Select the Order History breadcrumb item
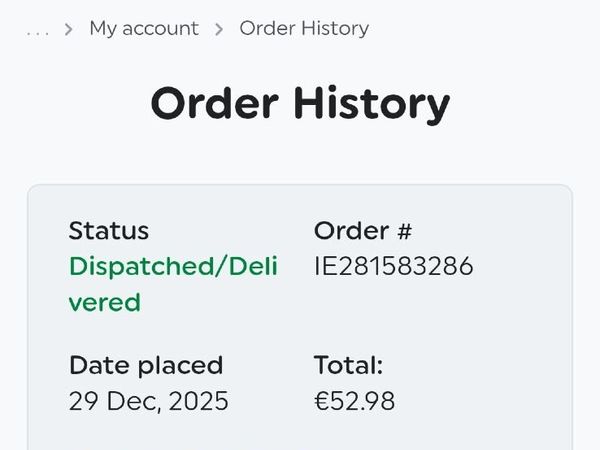Viewport: 600px width, 450px height. point(304,28)
